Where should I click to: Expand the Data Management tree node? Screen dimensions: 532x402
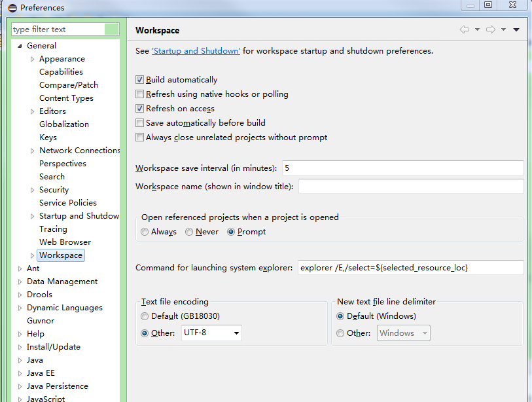pyautogui.click(x=20, y=282)
